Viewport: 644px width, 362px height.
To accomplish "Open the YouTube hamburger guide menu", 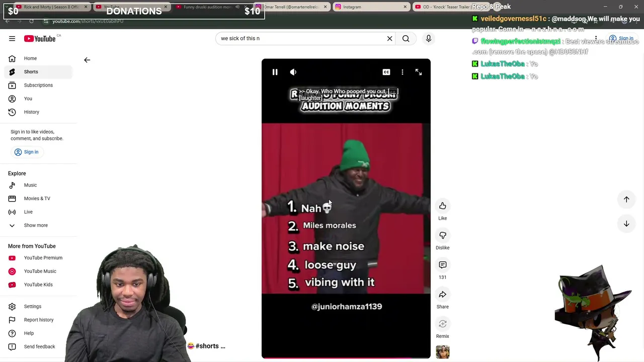I will [x=12, y=38].
